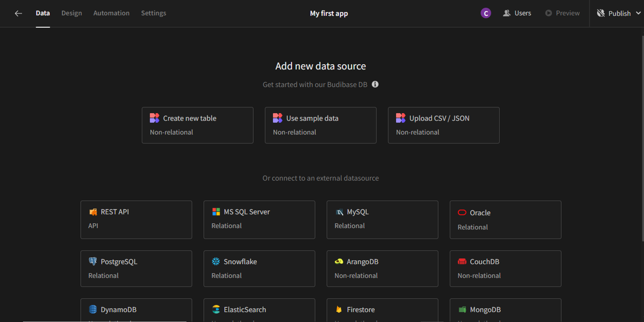644x322 pixels.
Task: Select the Upload CSV / JSON label
Action: pyautogui.click(x=439, y=118)
